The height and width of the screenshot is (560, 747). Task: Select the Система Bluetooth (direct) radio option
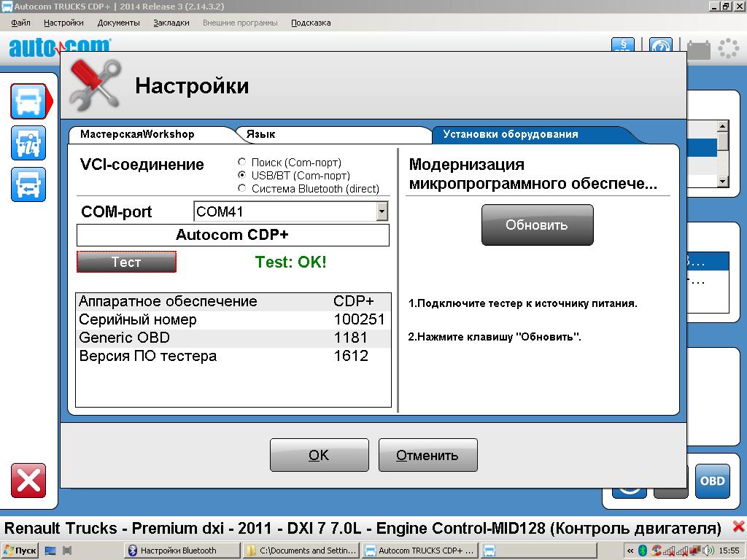[242, 189]
